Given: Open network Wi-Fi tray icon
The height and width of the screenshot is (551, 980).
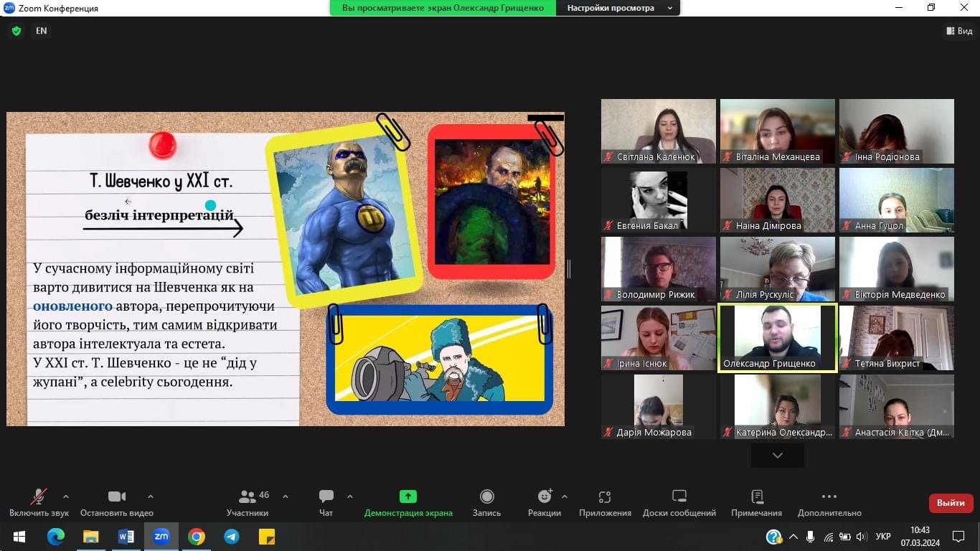Looking at the screenshot, I should (x=829, y=537).
